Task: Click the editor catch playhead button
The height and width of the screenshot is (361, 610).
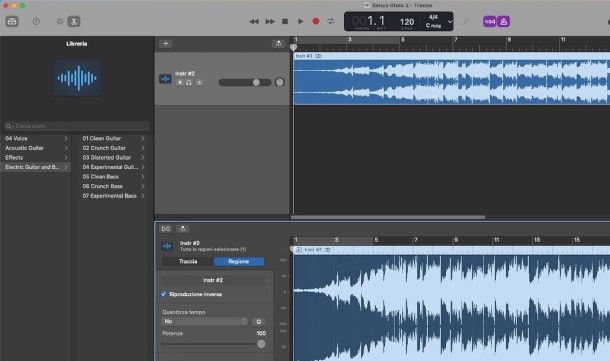Action: click(x=182, y=229)
